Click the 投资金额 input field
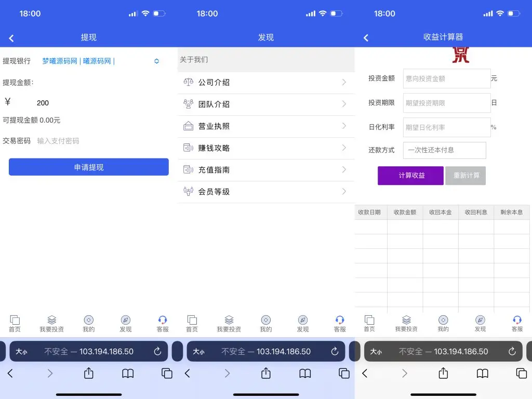This screenshot has height=399, width=532. point(446,78)
